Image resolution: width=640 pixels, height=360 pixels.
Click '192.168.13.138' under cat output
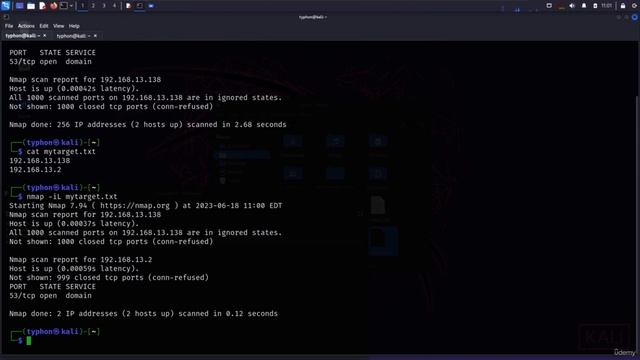(x=40, y=160)
